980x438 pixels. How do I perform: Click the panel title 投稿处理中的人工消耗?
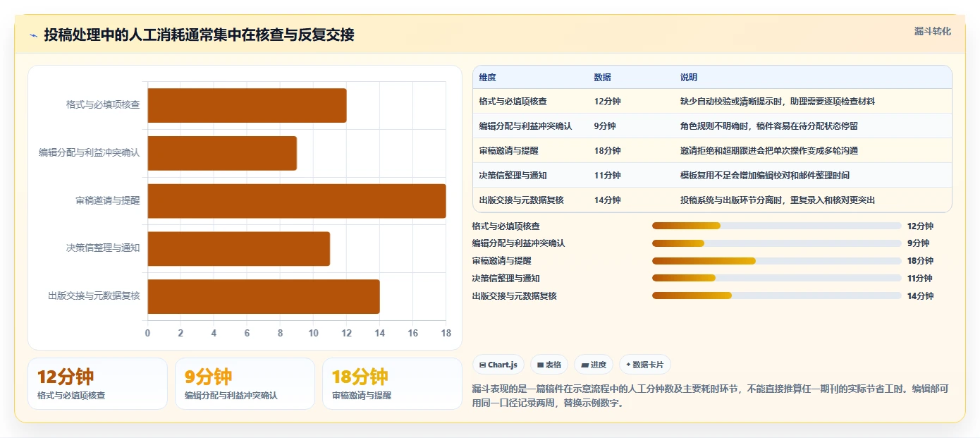(x=199, y=35)
